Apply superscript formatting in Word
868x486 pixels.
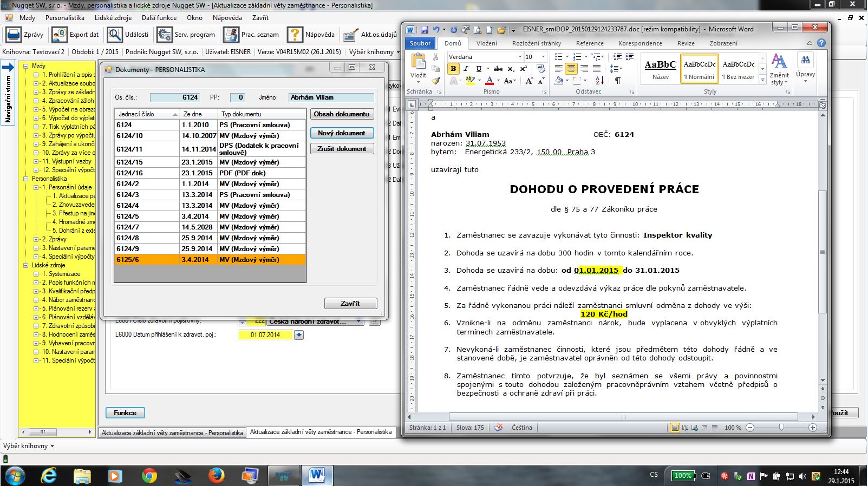pos(524,69)
